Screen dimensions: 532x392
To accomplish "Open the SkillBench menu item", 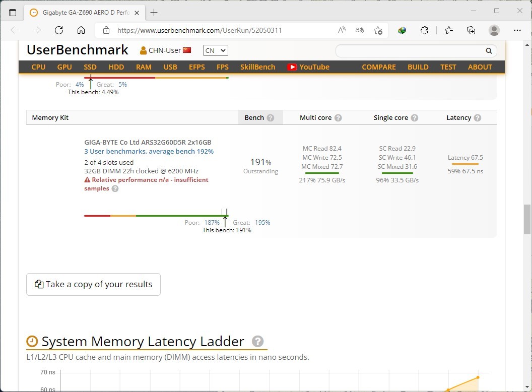I will pyautogui.click(x=258, y=67).
